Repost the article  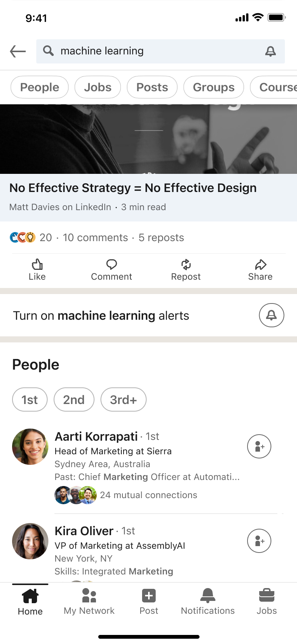[186, 270]
